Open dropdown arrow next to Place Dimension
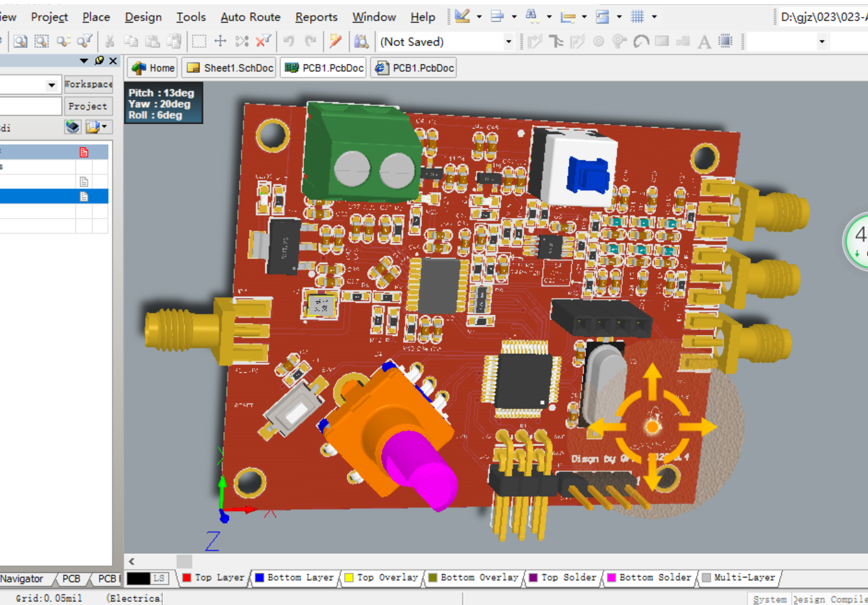 (584, 17)
